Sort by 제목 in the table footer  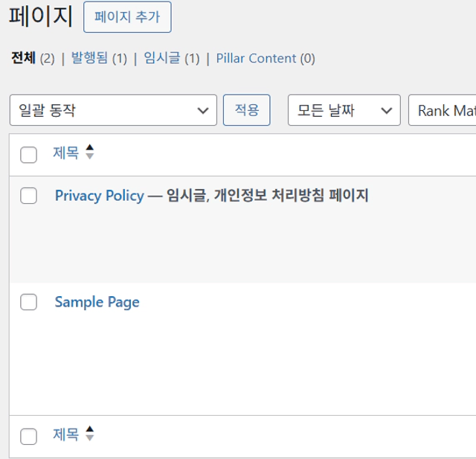click(x=65, y=434)
